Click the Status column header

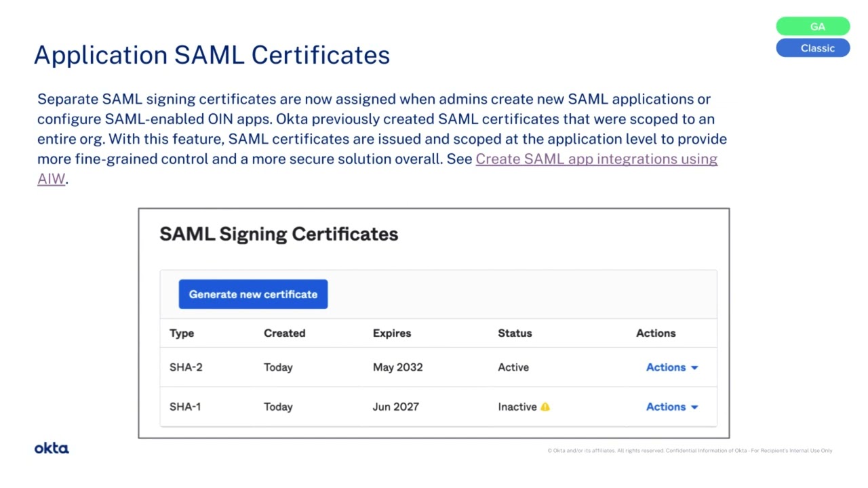[515, 333]
